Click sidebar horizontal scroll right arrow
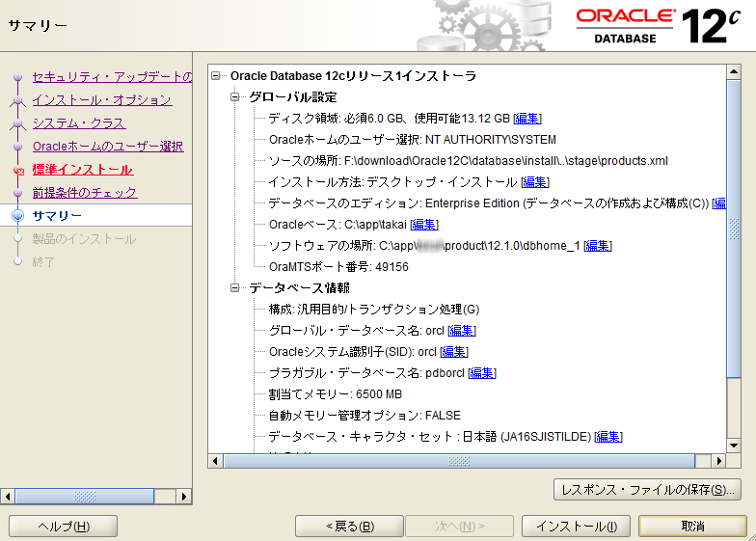 pyautogui.click(x=183, y=496)
